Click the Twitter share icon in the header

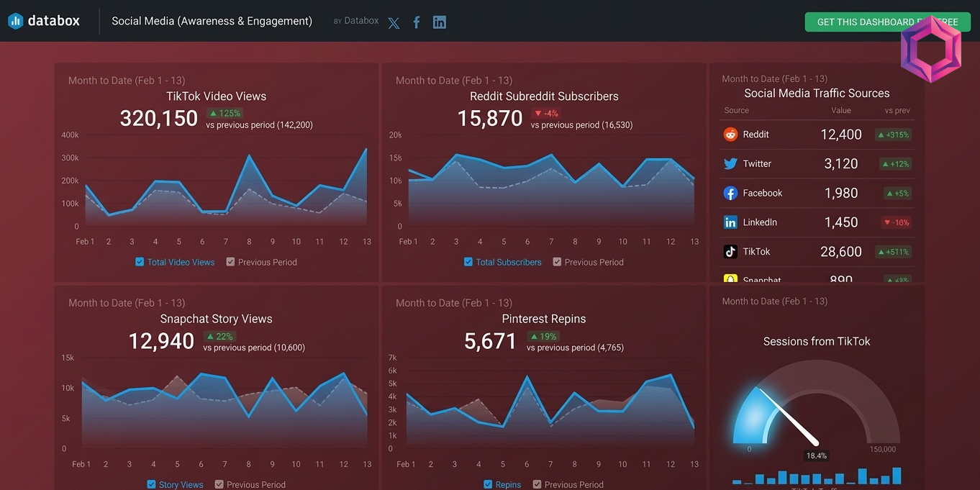coord(394,22)
